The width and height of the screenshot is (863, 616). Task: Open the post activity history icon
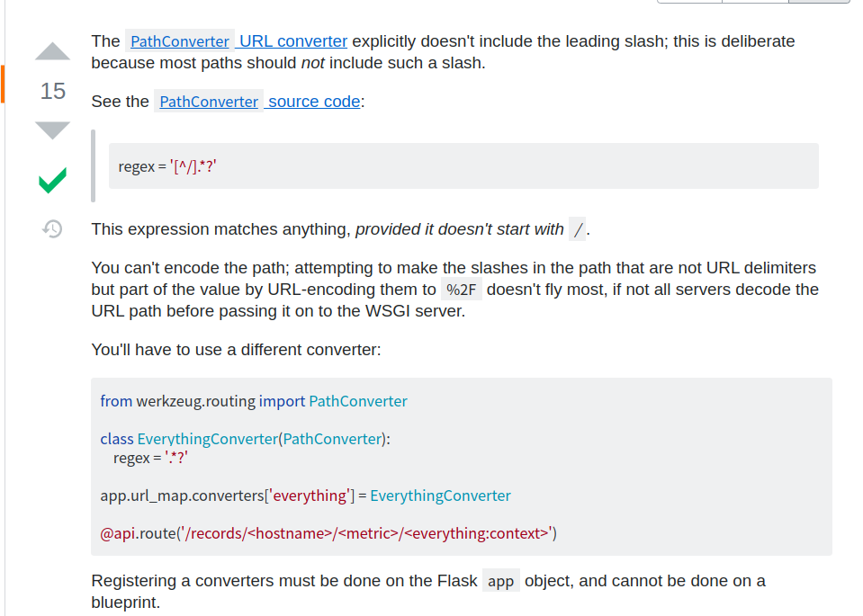click(x=52, y=229)
